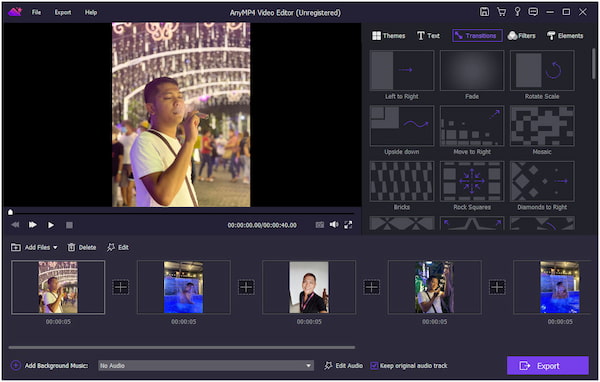Viewport: 600px width, 382px height.
Task: Click transition slot between second and third clips
Action: (x=246, y=287)
